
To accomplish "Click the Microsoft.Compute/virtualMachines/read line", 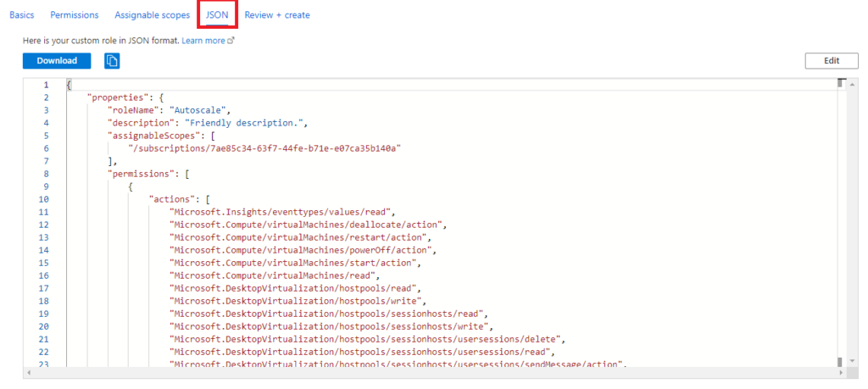I will (x=275, y=275).
